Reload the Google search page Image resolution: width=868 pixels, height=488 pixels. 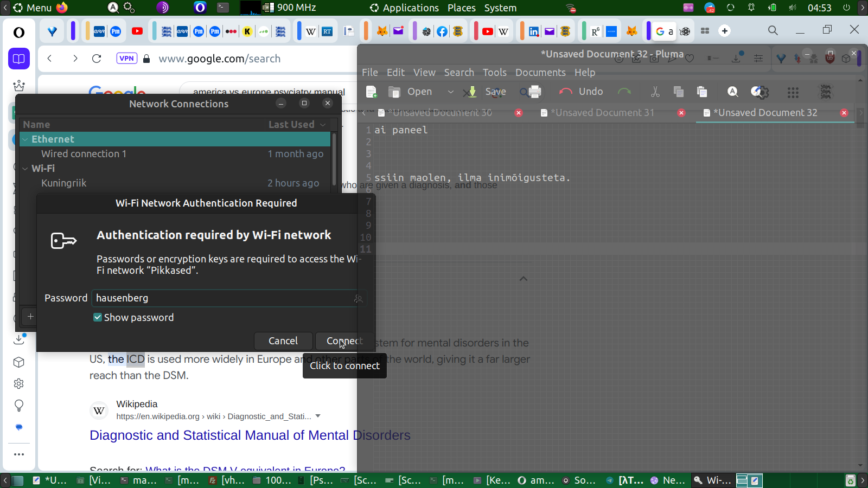click(97, 59)
